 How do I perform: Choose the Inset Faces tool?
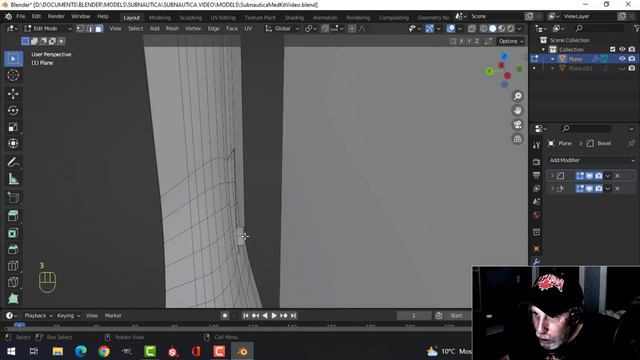[13, 233]
